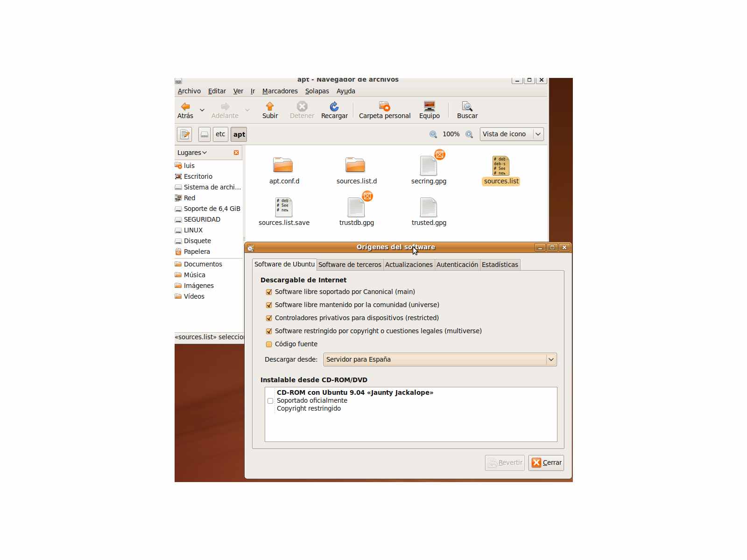Viewport: 747px width, 560px height.
Task: Select the trustdb.gpg file icon
Action: (356, 207)
